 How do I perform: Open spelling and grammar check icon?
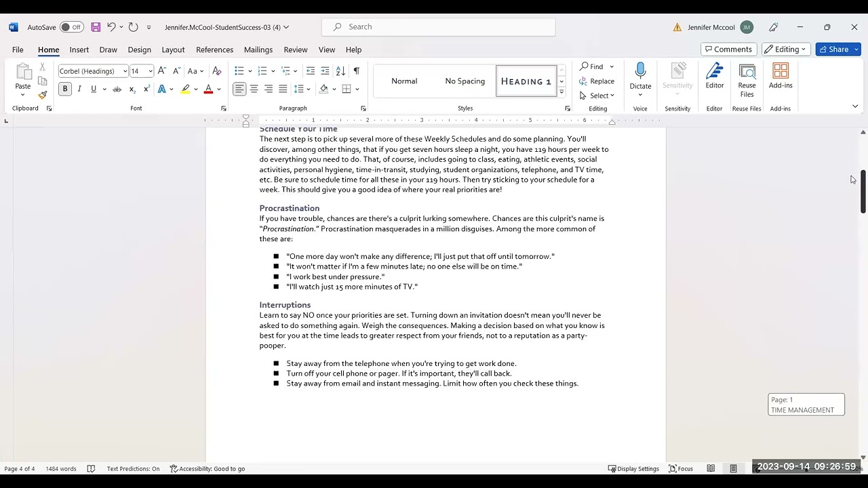[x=91, y=468]
